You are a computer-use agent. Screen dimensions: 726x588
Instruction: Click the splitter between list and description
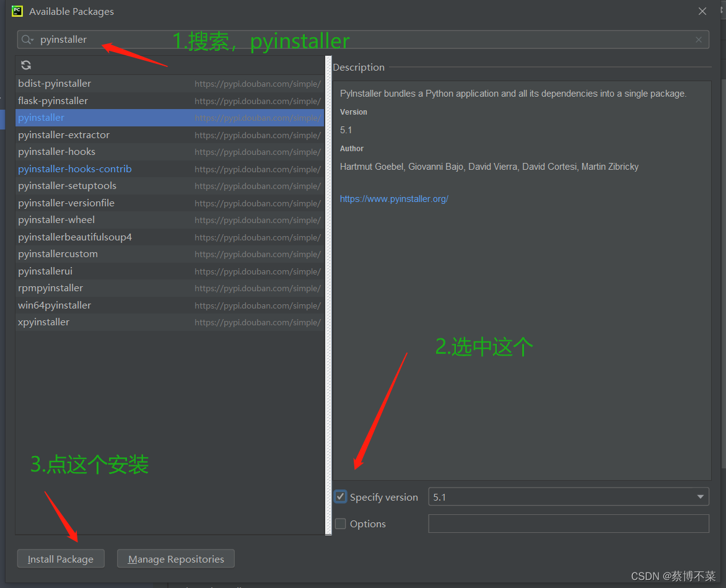(x=329, y=296)
